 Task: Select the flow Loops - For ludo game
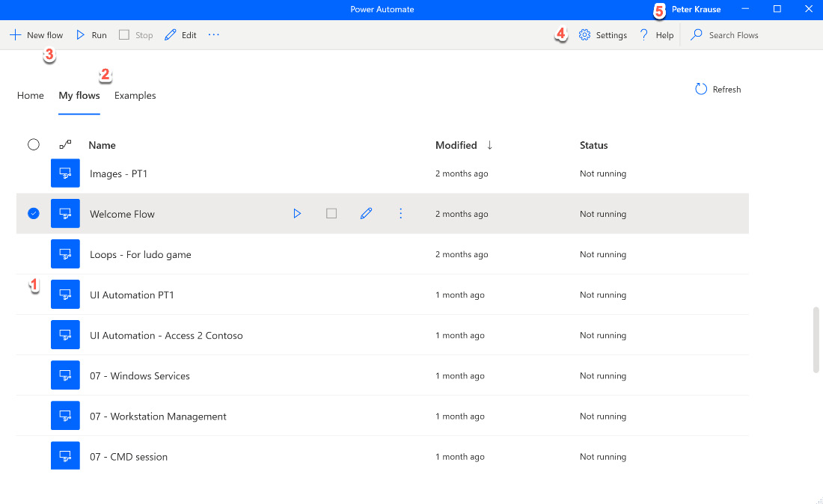tap(141, 254)
